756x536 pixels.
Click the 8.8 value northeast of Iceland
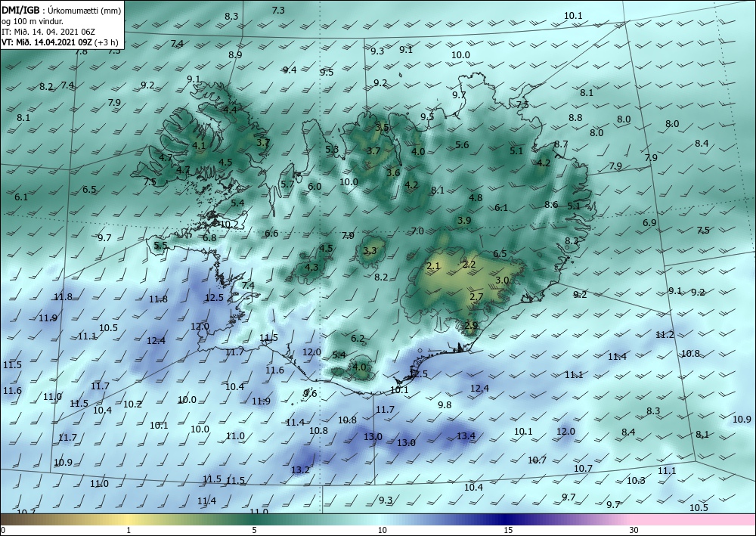[575, 118]
